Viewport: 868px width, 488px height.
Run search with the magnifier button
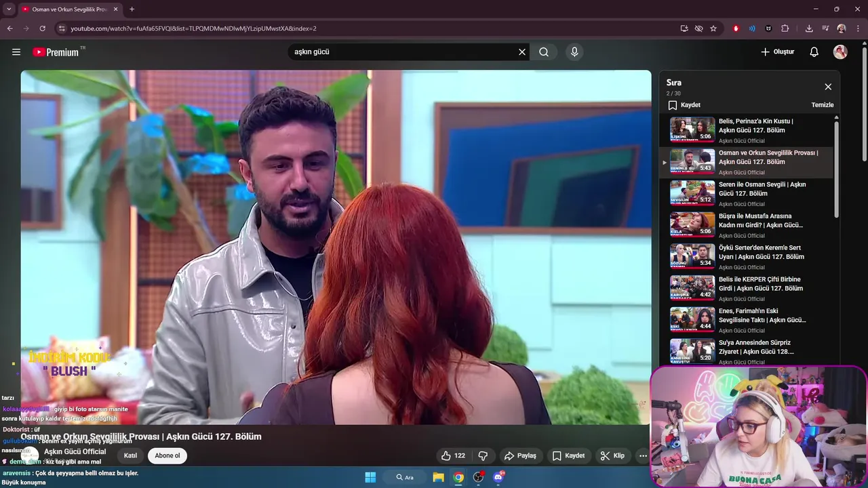(544, 52)
